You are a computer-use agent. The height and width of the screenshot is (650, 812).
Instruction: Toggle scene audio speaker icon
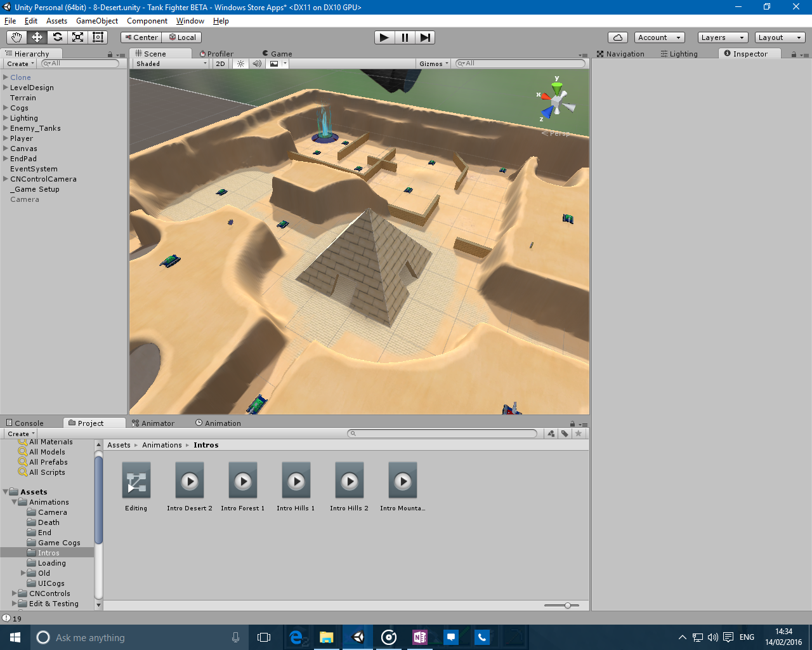click(257, 63)
